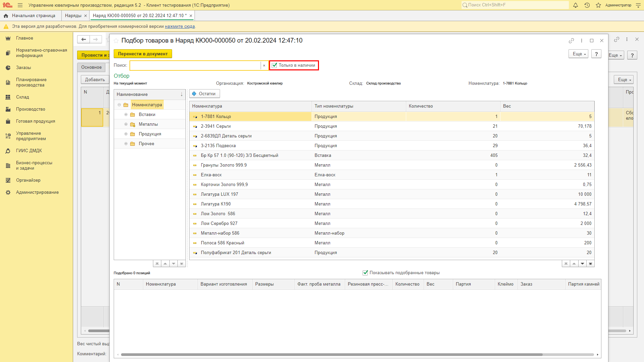Viewport: 644px width, 362px height.
Task: Open dialog kebab menu icon
Action: pyautogui.click(x=582, y=41)
